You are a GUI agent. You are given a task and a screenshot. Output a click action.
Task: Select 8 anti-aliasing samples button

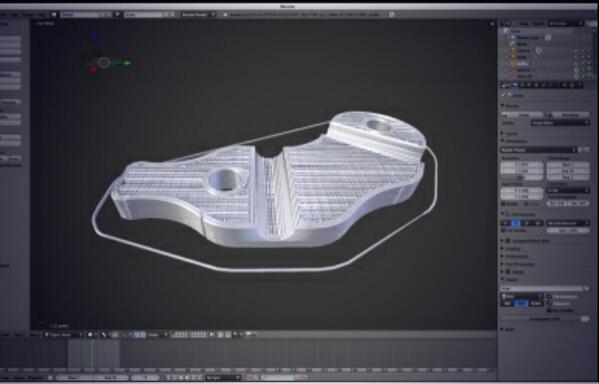coord(516,223)
